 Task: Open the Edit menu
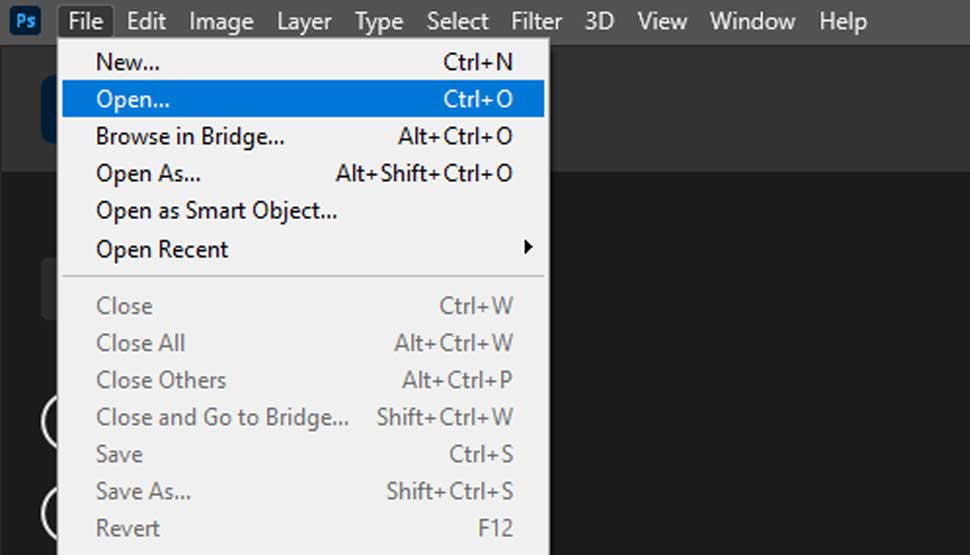point(146,21)
